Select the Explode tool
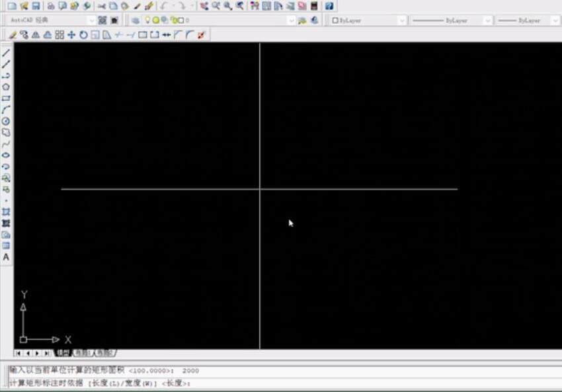 click(x=202, y=35)
